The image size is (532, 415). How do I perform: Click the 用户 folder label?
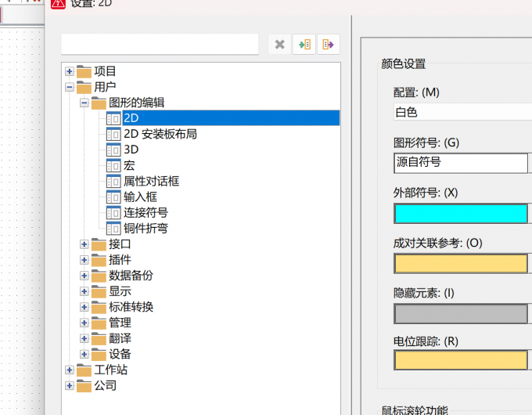point(105,87)
